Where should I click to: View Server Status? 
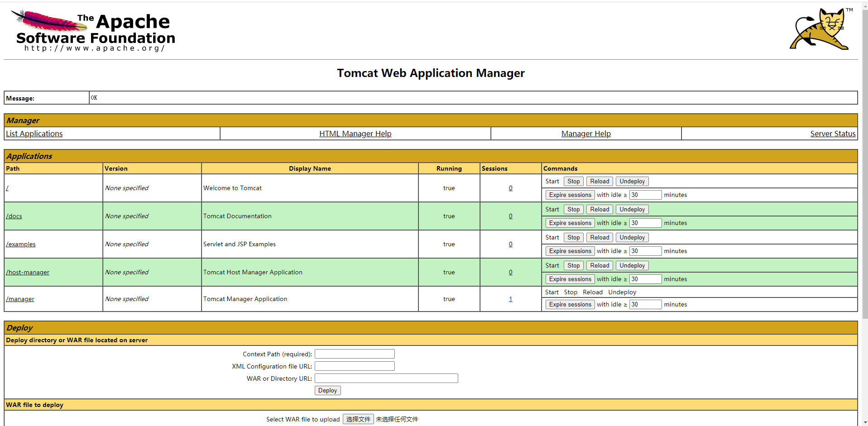pos(833,134)
